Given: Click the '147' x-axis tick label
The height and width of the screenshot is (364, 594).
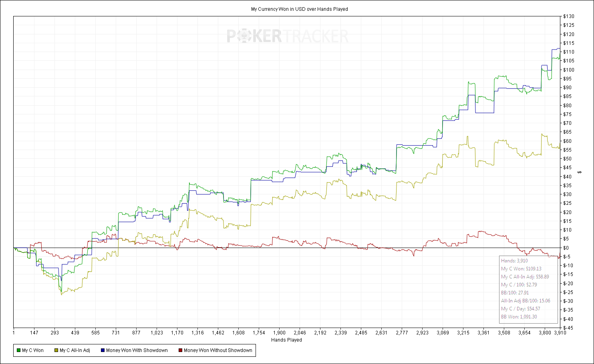Looking at the screenshot, I should point(34,333).
